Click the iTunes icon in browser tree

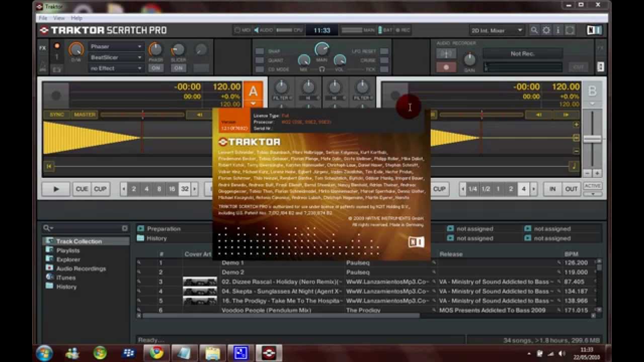click(x=49, y=277)
